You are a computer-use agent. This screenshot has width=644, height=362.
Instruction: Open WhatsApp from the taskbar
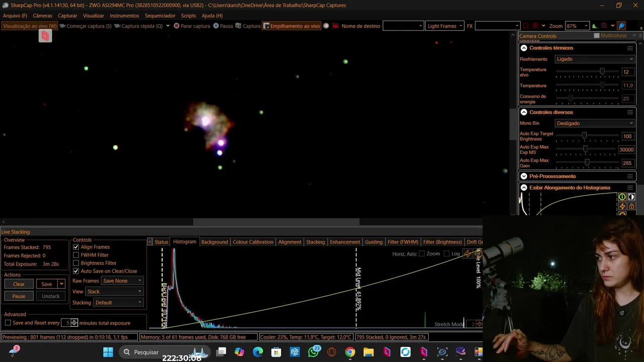pyautogui.click(x=313, y=352)
